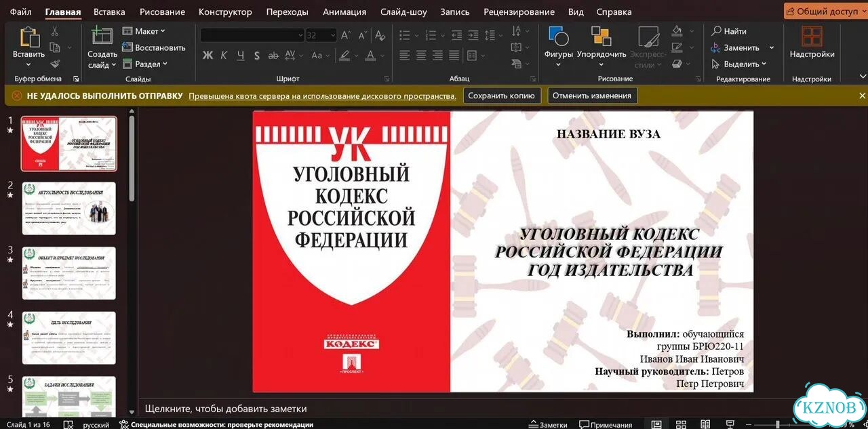Open the Файл menu

pos(21,12)
